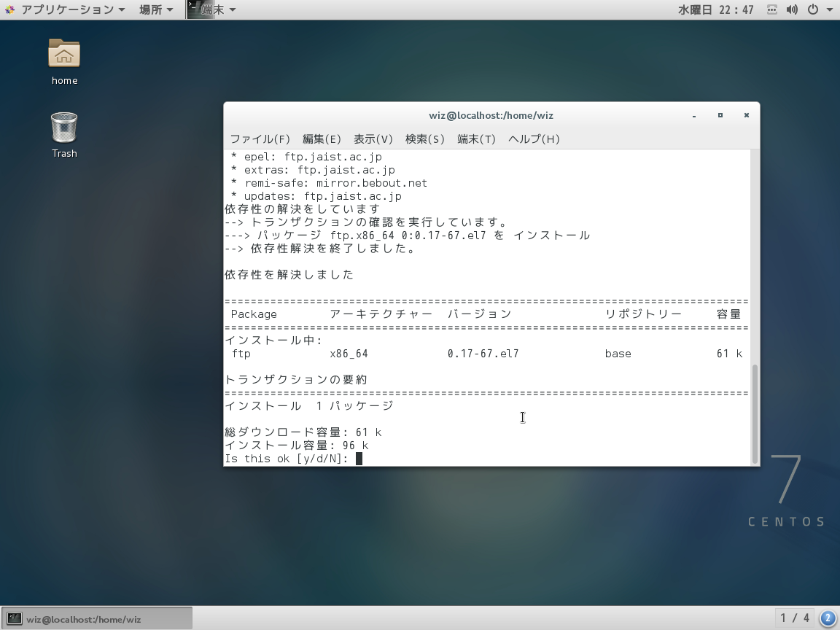Viewport: 840px width, 630px height.
Task: Select wiz@localhost:/home/wiz taskbar window button
Action: tap(97, 619)
